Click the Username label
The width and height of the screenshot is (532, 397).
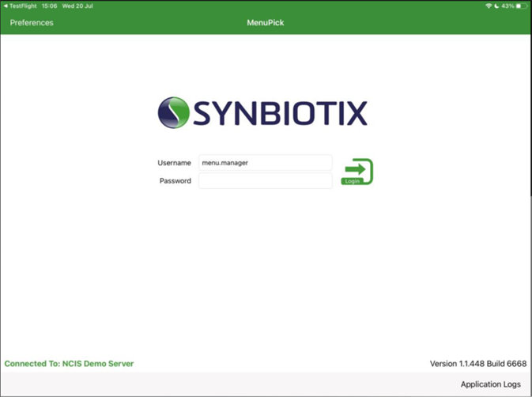(174, 163)
